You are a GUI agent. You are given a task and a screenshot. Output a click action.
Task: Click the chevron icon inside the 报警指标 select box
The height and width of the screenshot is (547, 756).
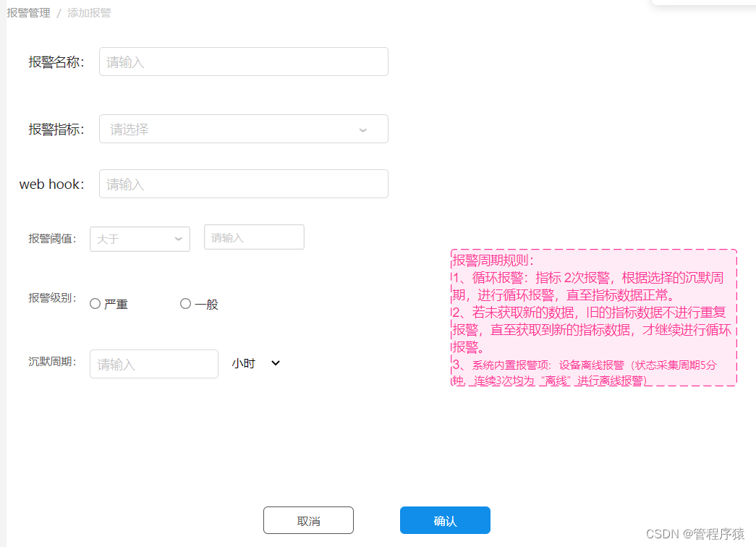362,129
